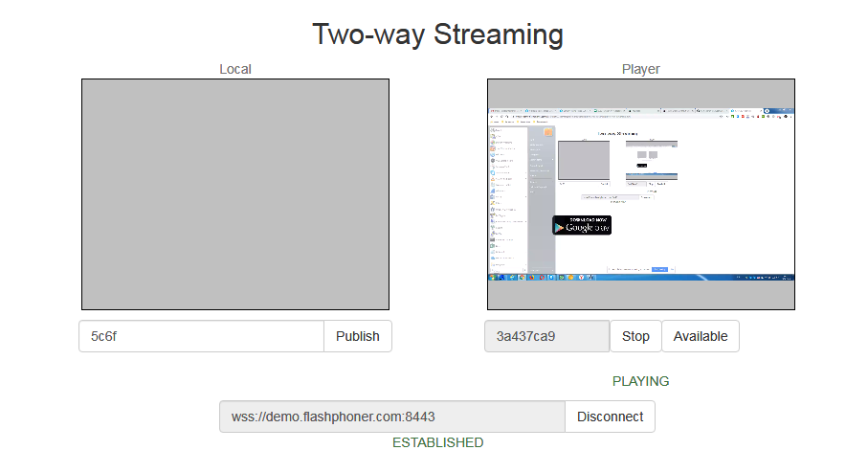Select the player stream field 3a437ca9
Viewport: 868px width, 473px height.
pos(546,336)
